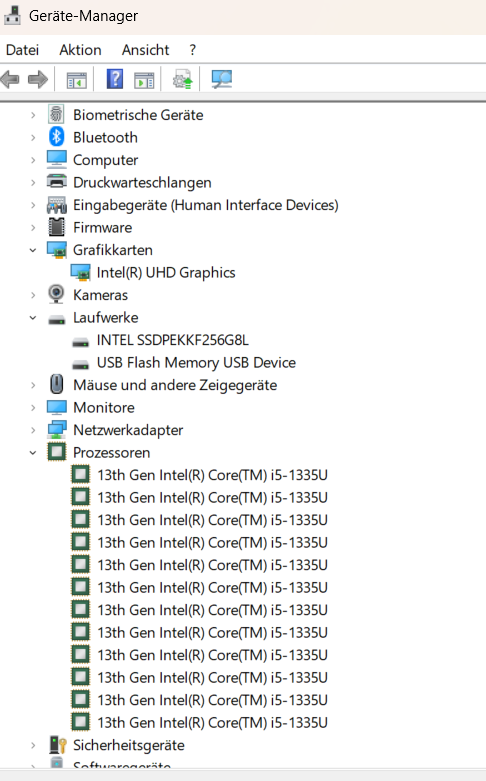Open the Aktion menu
The image size is (486, 781).
coord(80,50)
